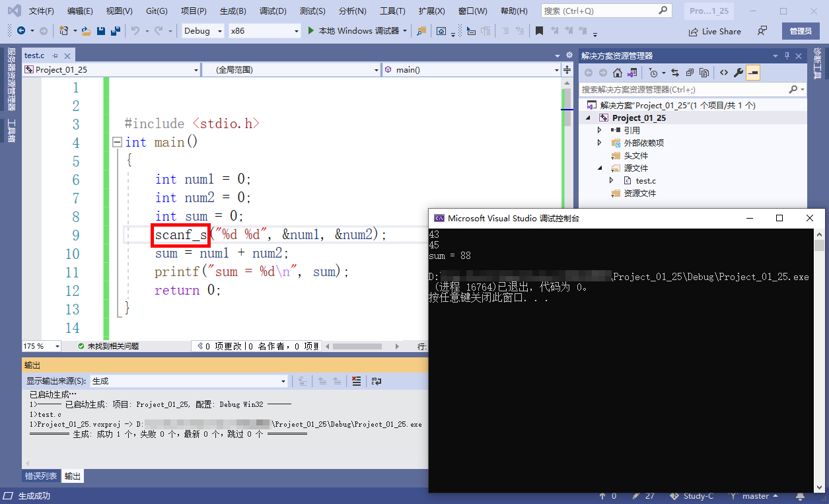Screen dimensions: 829x504
Task: Open the 调试(D) menu
Action: click(273, 11)
